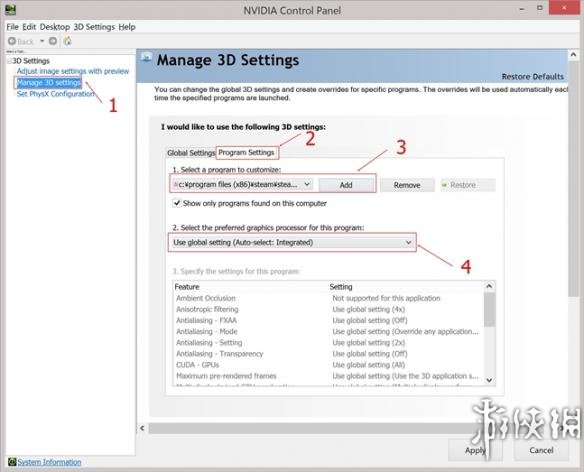Image resolution: width=584 pixels, height=472 pixels.
Task: Click Use global setting (2x) value
Action: click(x=369, y=343)
